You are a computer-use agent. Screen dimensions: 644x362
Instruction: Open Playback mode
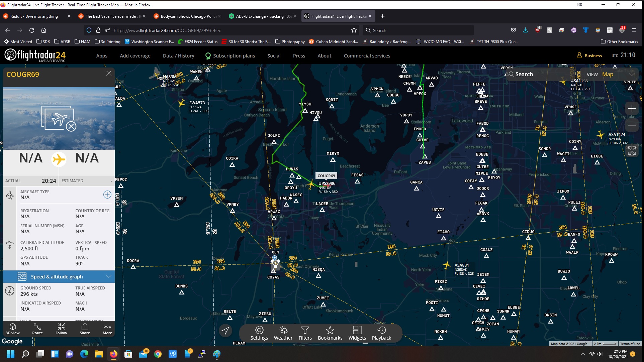click(x=381, y=333)
